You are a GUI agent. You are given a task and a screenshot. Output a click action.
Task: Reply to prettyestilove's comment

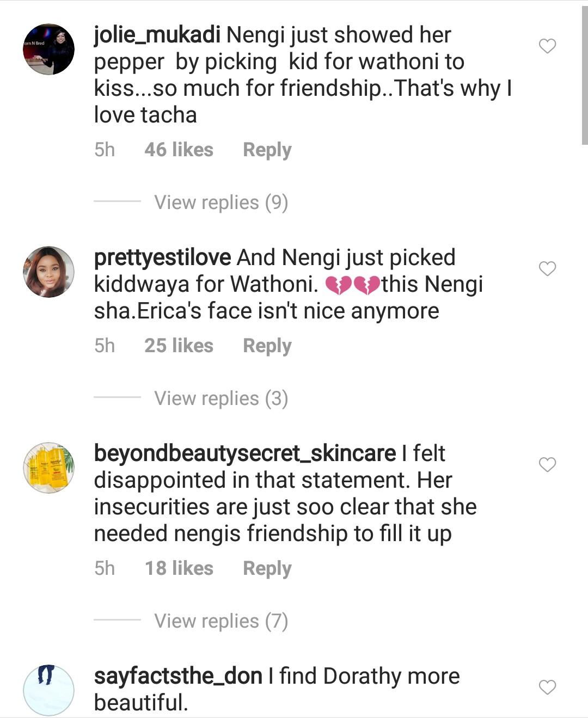[x=267, y=346]
